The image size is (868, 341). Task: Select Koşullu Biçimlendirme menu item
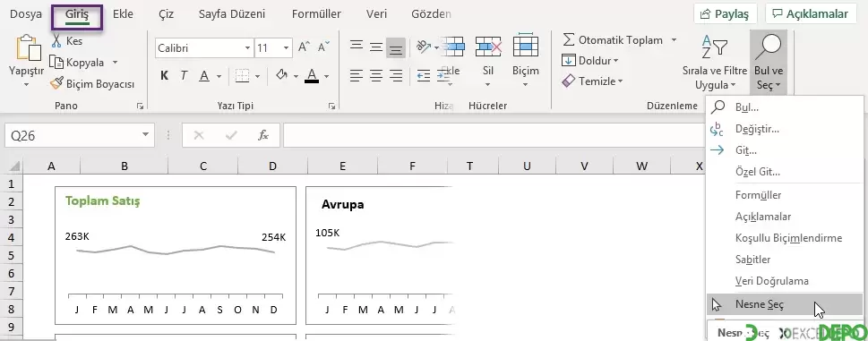click(x=785, y=238)
